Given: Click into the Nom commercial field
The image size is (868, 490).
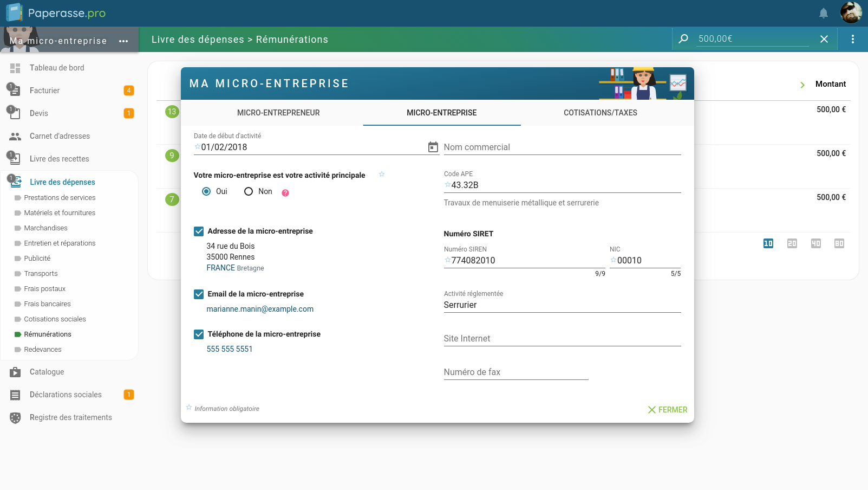Looking at the screenshot, I should 562,147.
